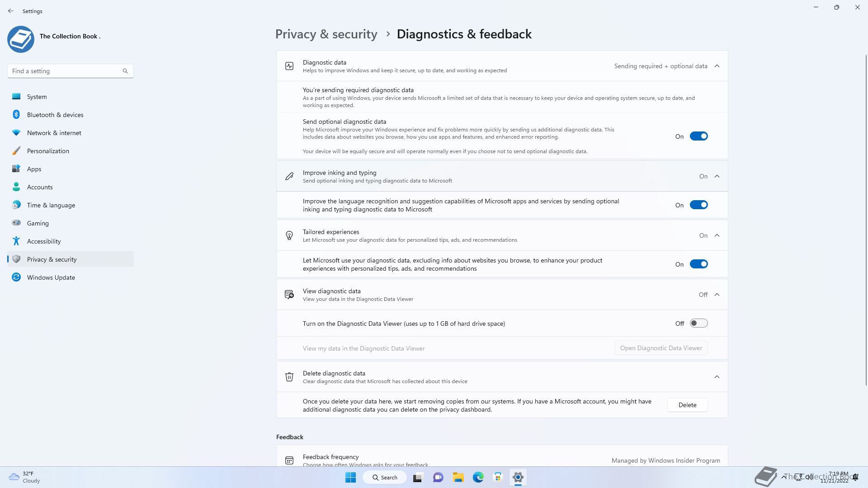Click the Bluetooth icon in sidebar
868x488 pixels.
pyautogui.click(x=16, y=114)
